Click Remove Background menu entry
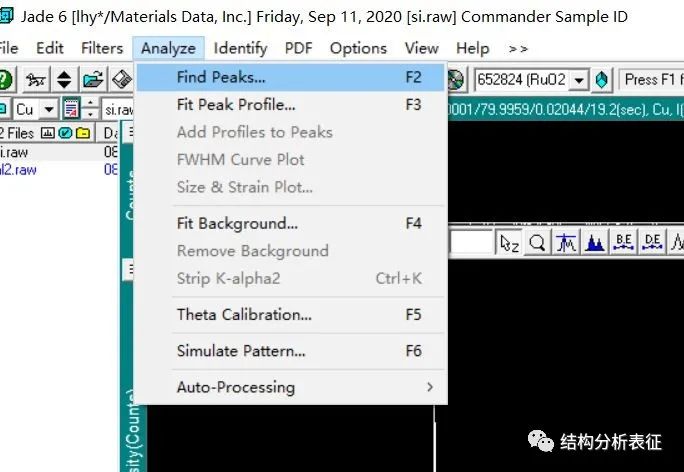This screenshot has height=472, width=684. [x=291, y=251]
